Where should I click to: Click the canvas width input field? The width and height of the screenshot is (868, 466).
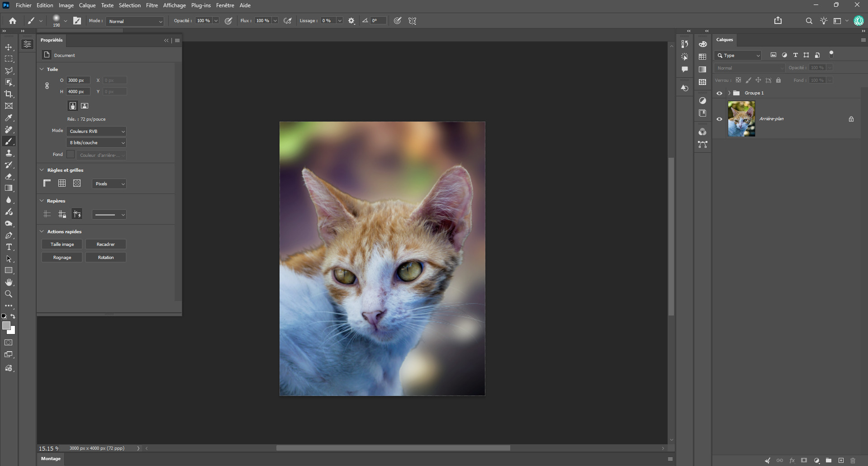78,80
